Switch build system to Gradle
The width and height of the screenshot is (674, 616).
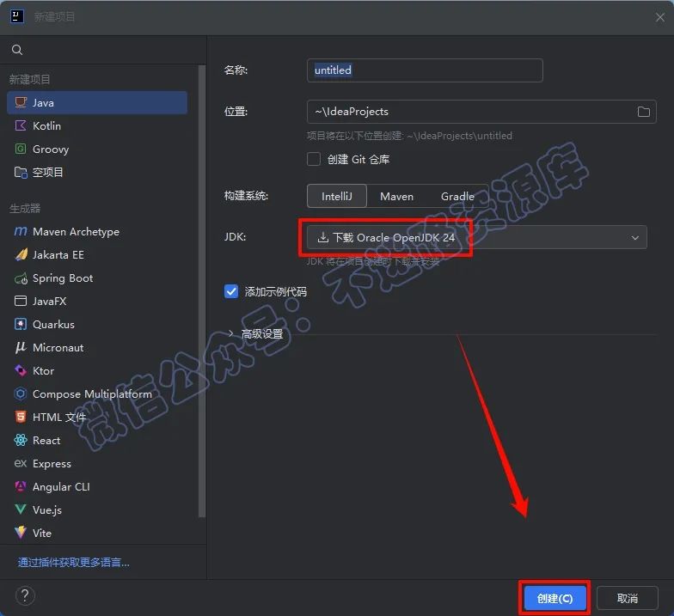click(x=457, y=196)
